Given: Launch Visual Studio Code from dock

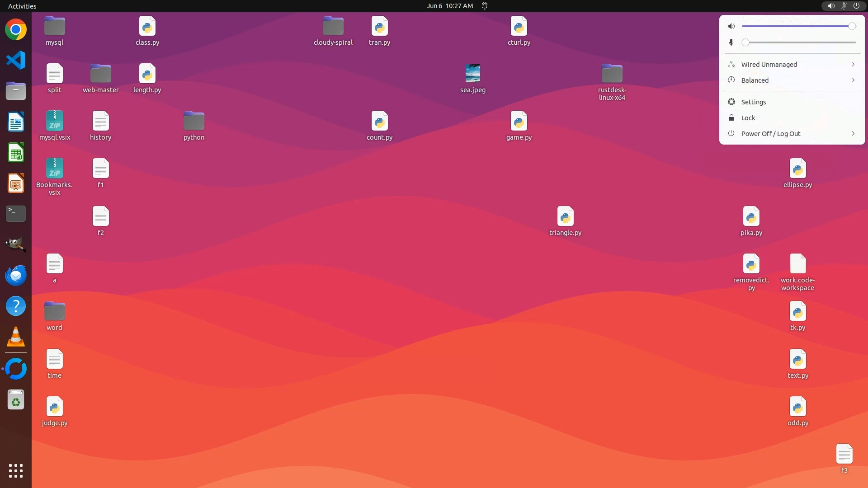Looking at the screenshot, I should (16, 60).
